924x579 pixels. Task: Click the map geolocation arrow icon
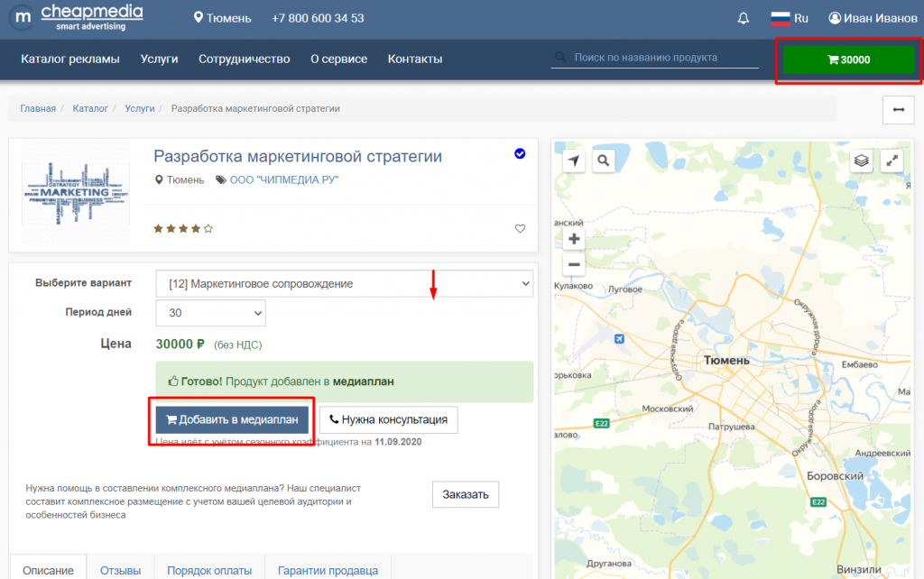click(574, 161)
